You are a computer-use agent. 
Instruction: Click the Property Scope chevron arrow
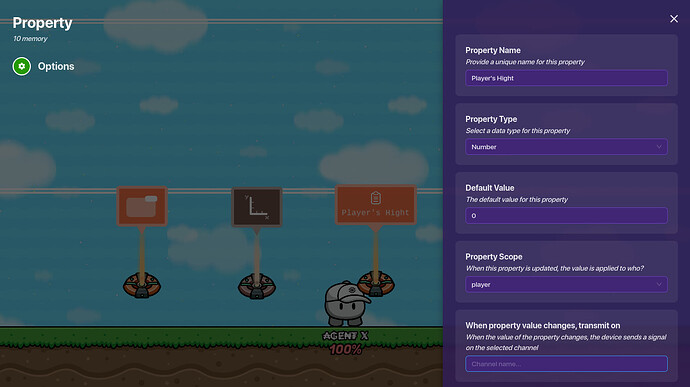(x=659, y=284)
